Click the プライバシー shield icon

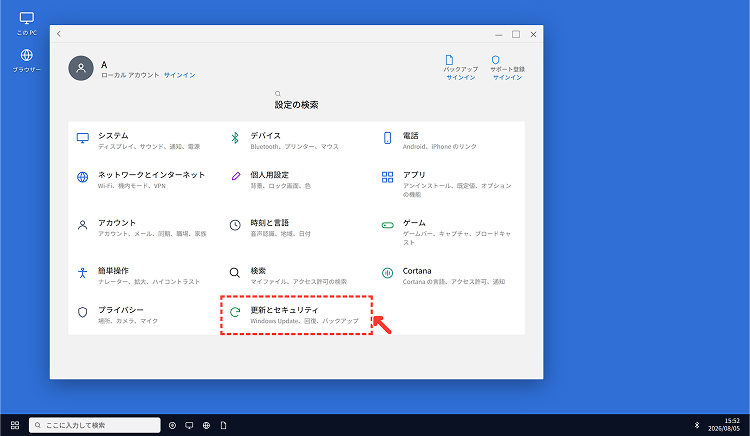[83, 312]
